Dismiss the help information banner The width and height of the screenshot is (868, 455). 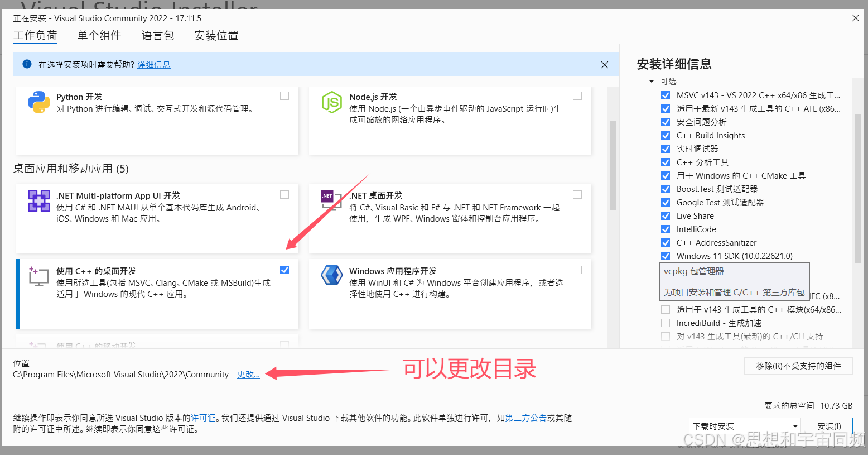(x=605, y=65)
